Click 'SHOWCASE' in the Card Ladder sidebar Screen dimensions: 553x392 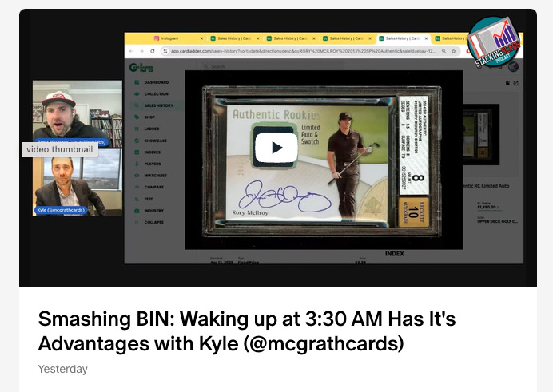tap(155, 141)
